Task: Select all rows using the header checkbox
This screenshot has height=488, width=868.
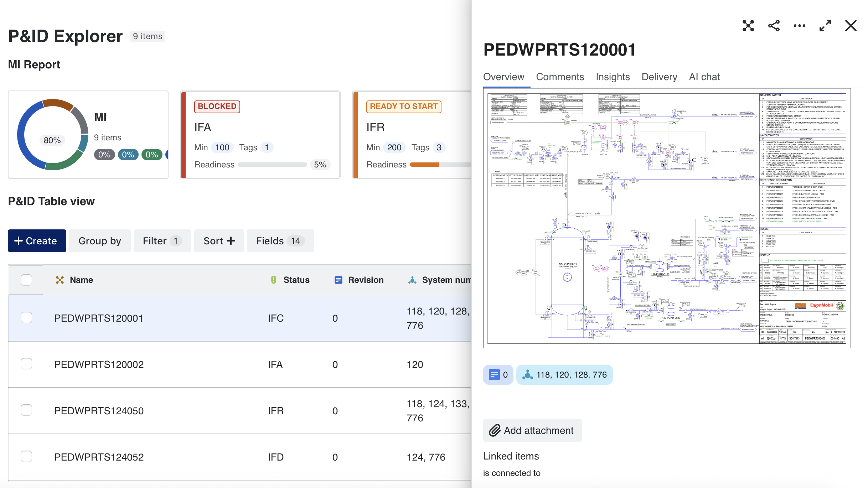Action: (x=26, y=280)
